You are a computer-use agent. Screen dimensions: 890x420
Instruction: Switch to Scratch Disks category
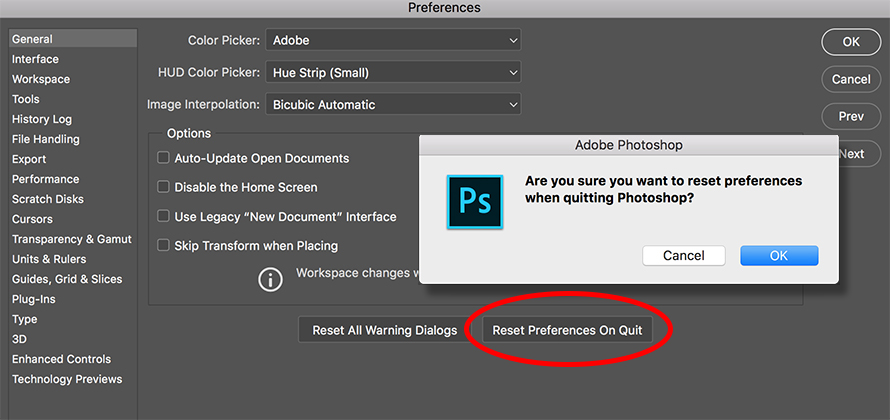click(x=47, y=199)
